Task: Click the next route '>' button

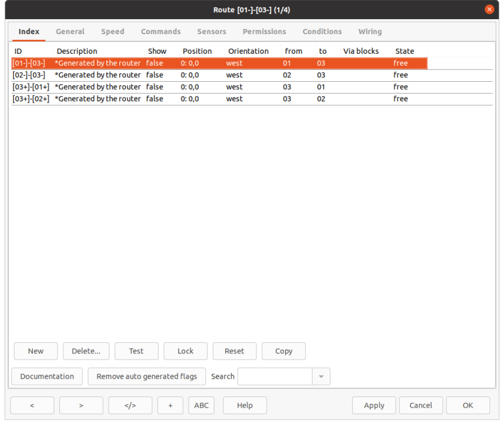Action: [81, 406]
